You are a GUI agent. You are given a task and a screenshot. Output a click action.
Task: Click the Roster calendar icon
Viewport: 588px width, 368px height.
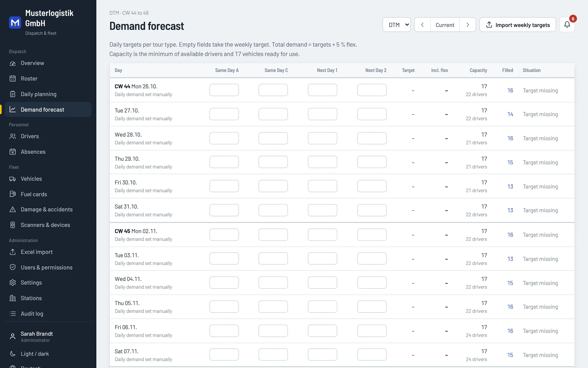point(13,79)
